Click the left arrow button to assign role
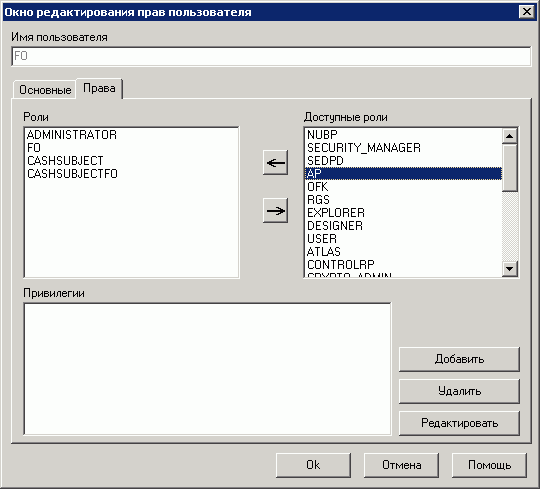 coord(275,162)
